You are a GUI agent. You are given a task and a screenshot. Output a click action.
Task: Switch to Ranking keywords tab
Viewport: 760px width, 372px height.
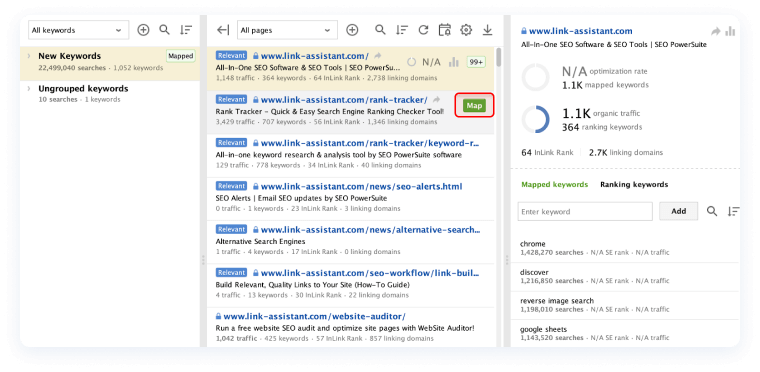[634, 184]
